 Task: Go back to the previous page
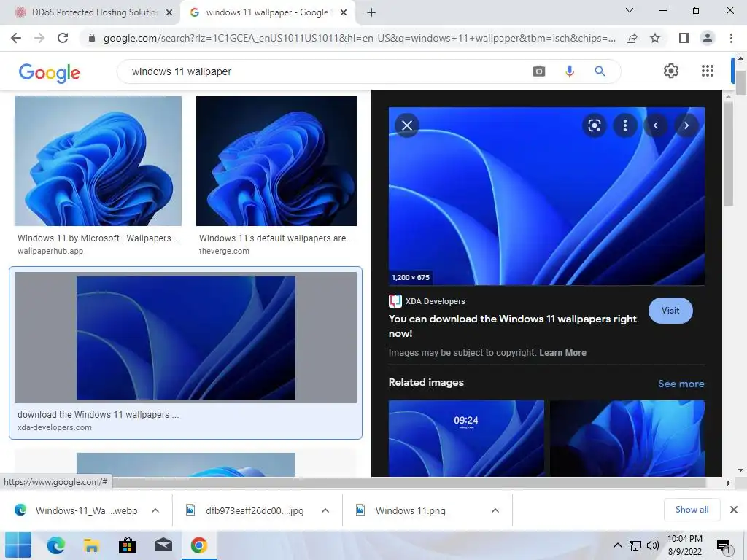[16, 38]
